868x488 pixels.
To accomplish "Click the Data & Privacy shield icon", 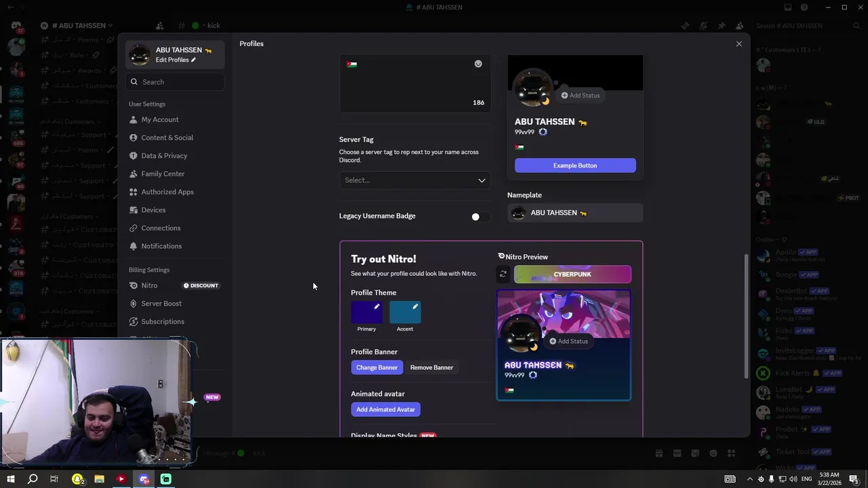I will click(134, 156).
